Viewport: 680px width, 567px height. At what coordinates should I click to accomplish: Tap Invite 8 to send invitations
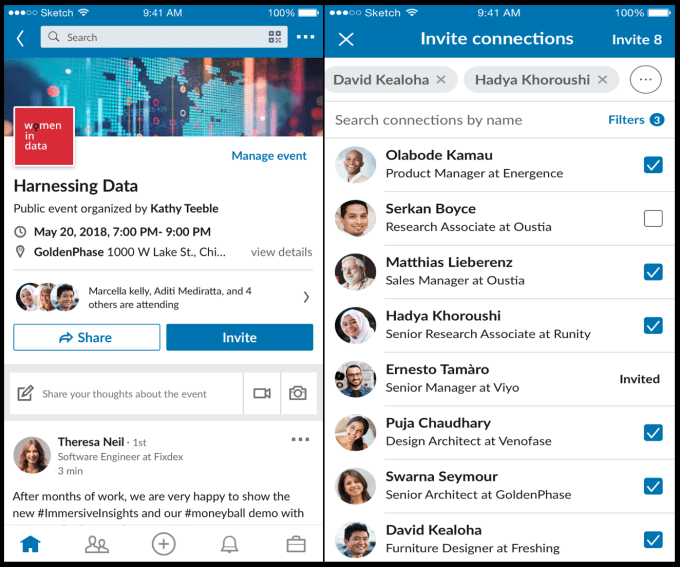click(637, 39)
